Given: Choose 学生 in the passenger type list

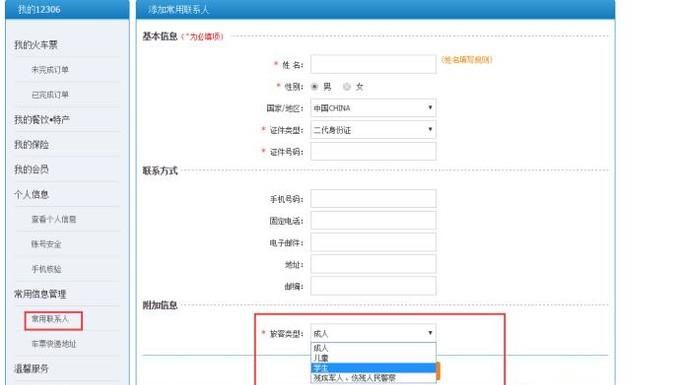Looking at the screenshot, I should click(x=373, y=368).
